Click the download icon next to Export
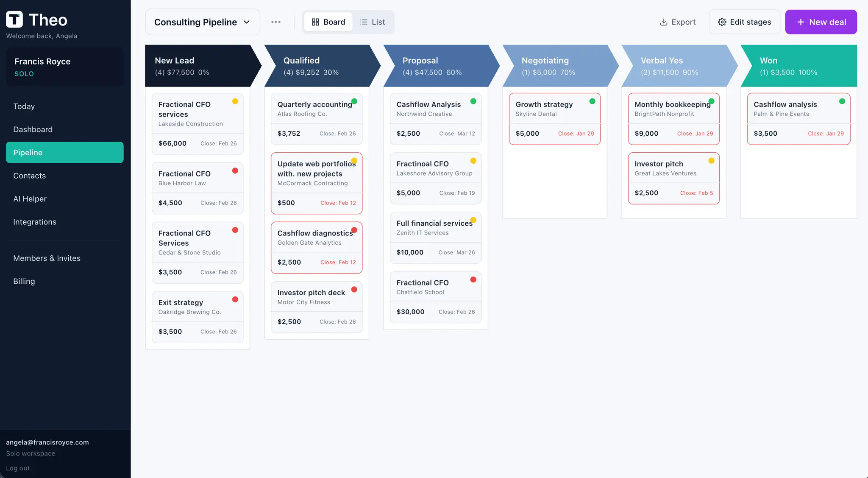 pyautogui.click(x=664, y=22)
